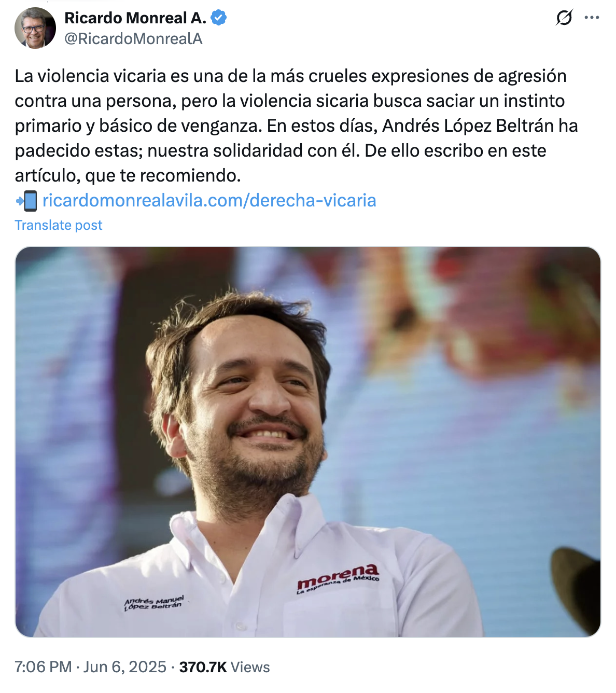616x693 pixels.
Task: Open the ricardomonrealavila.com/derecha-vicaria link
Action: click(x=209, y=200)
